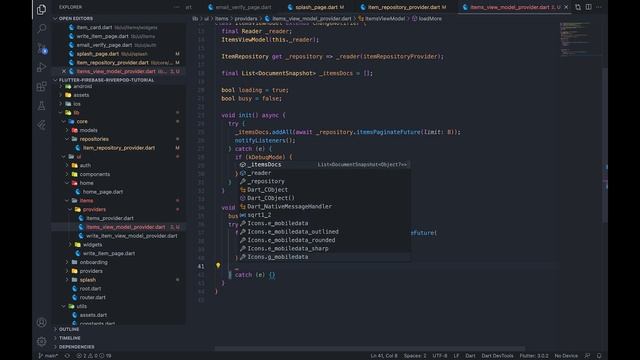This screenshot has width=640, height=360.
Task: Open Explorer Views and More Actions ellipsis
Action: point(176,7)
